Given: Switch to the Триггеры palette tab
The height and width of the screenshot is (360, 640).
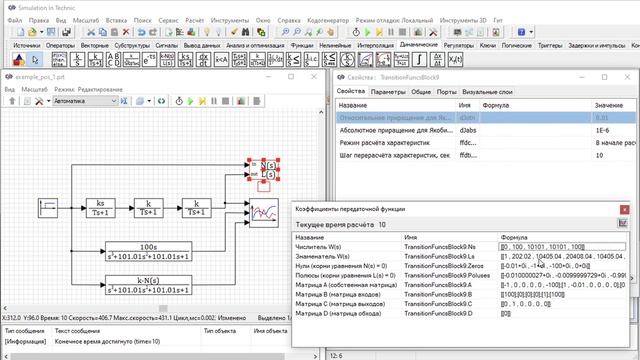Looking at the screenshot, I should pyautogui.click(x=550, y=45).
